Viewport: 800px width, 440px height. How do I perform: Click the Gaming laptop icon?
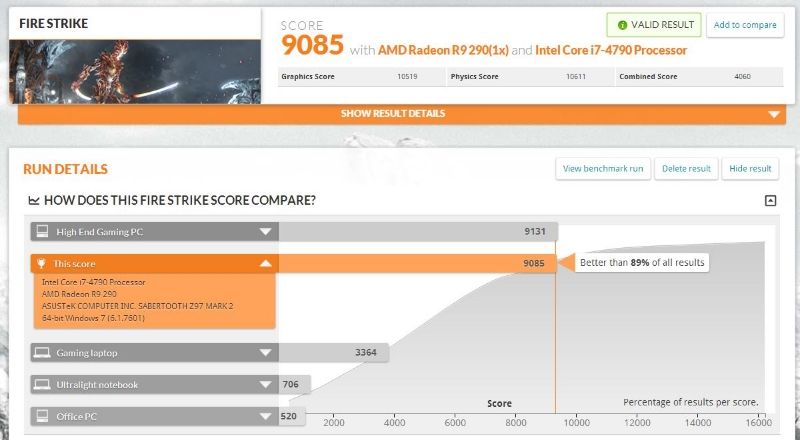pos(42,352)
